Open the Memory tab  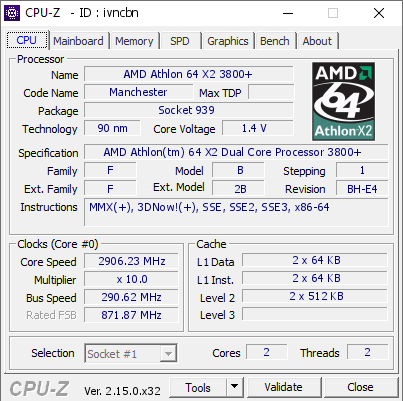[x=134, y=41]
